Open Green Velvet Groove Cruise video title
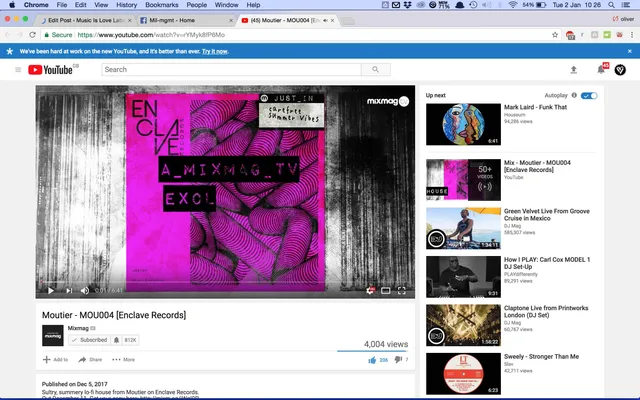 click(547, 215)
